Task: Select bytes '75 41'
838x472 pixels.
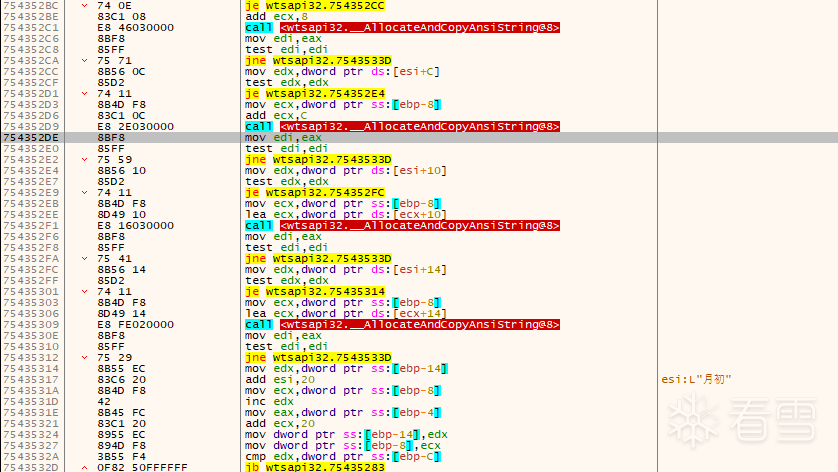Action: pos(114,259)
